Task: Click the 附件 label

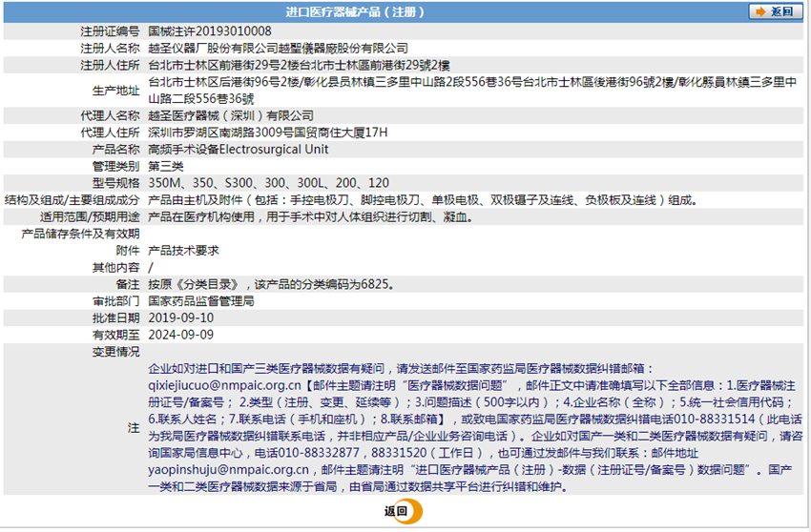Action: 128,251
